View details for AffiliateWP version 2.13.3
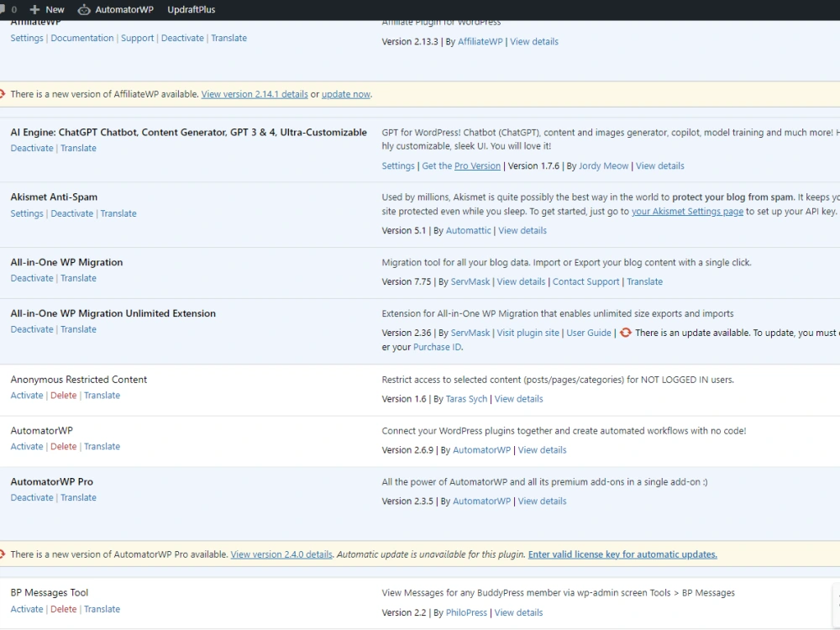The height and width of the screenshot is (630, 840). 534,41
